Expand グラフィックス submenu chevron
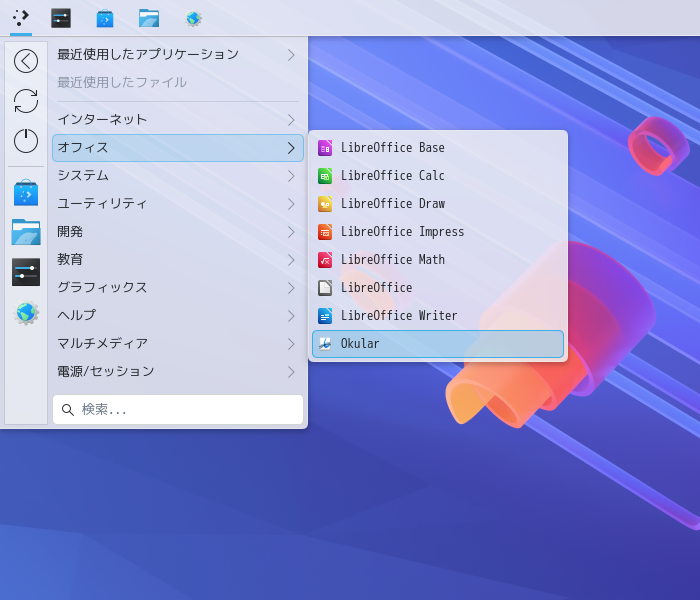The width and height of the screenshot is (700, 600). 291,288
